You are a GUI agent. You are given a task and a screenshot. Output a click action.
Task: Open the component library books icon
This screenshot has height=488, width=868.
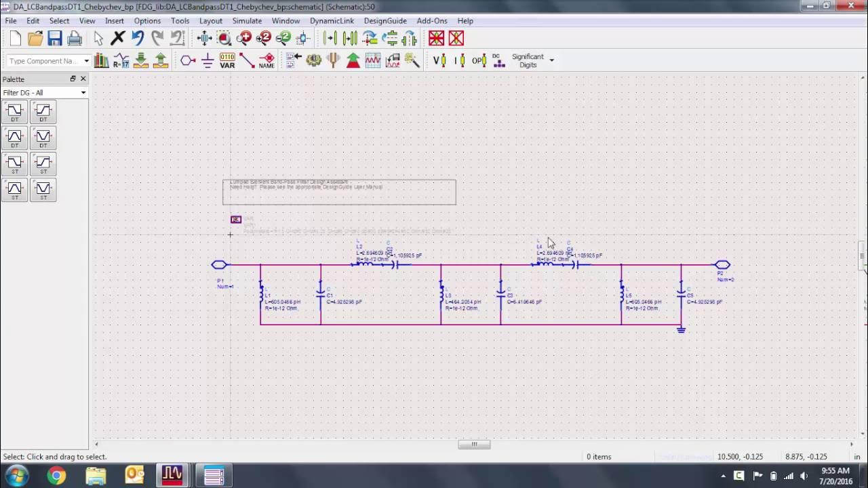click(101, 60)
